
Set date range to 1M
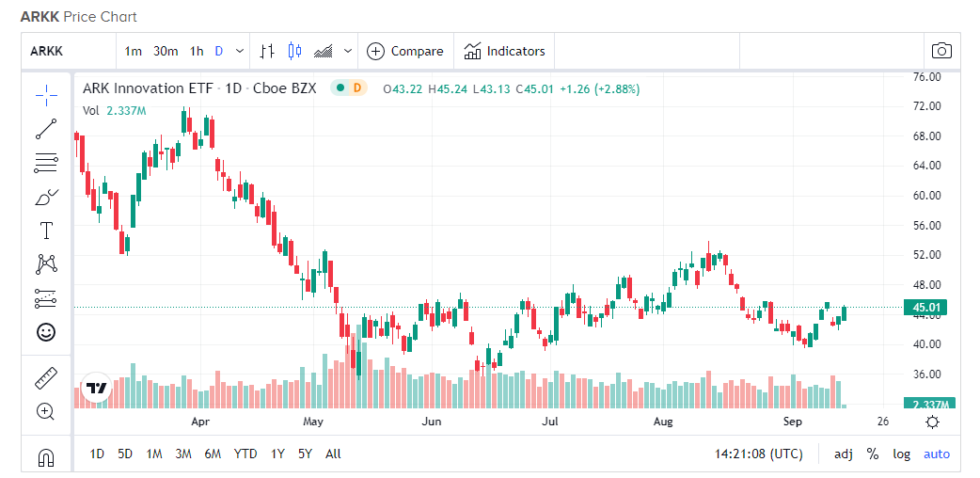coord(154,454)
